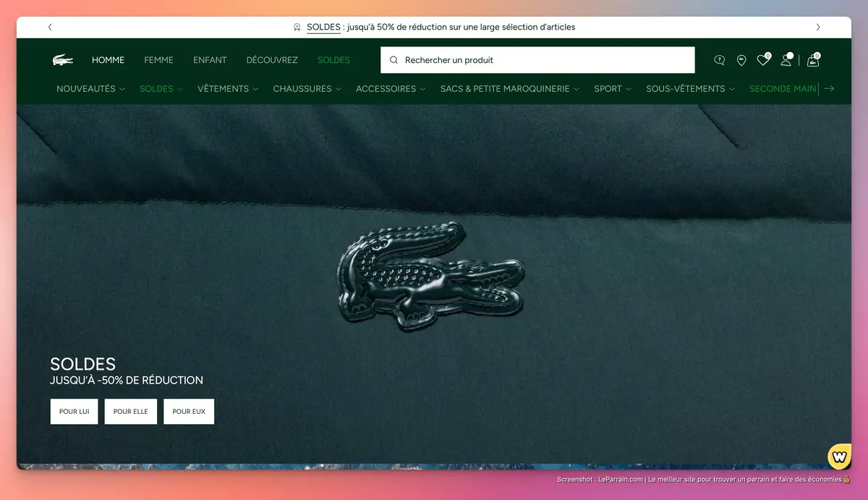Expand the Accessoires category menu
Viewport: 868px width, 500px height.
click(x=391, y=88)
